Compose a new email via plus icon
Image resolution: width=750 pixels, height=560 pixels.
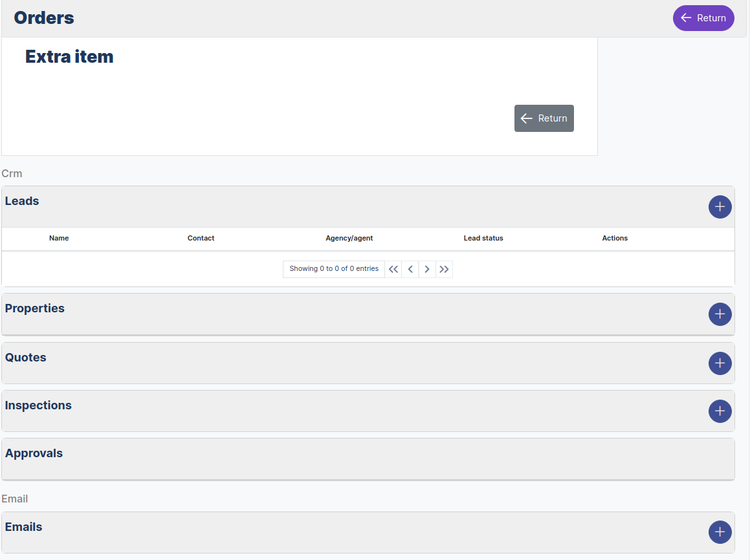[720, 532]
